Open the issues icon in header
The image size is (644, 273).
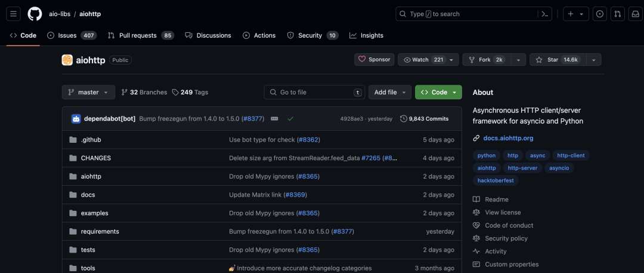(x=600, y=14)
